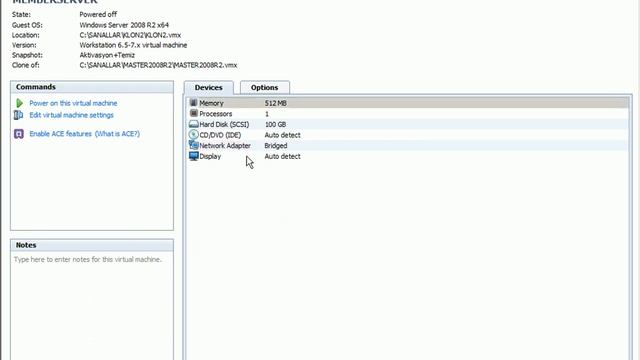Select the Processors device icon
Viewport: 640px width, 360px height.
click(193, 113)
